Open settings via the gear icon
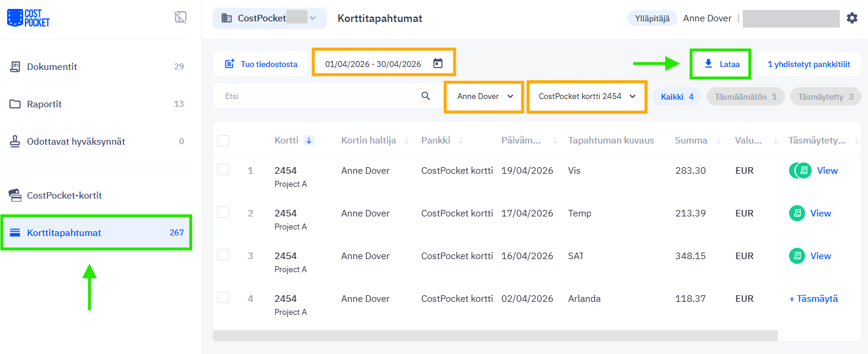The height and width of the screenshot is (354, 868). coord(852,18)
